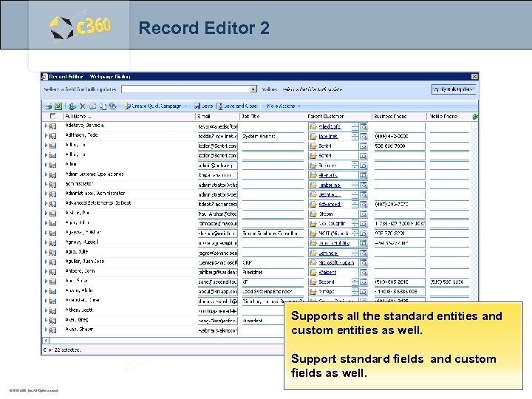The width and height of the screenshot is (532, 399).
Task: Sort by the Email column header
Action: (x=218, y=117)
